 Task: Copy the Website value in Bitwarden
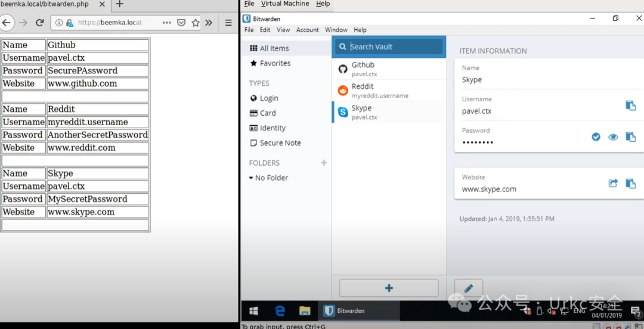click(630, 183)
